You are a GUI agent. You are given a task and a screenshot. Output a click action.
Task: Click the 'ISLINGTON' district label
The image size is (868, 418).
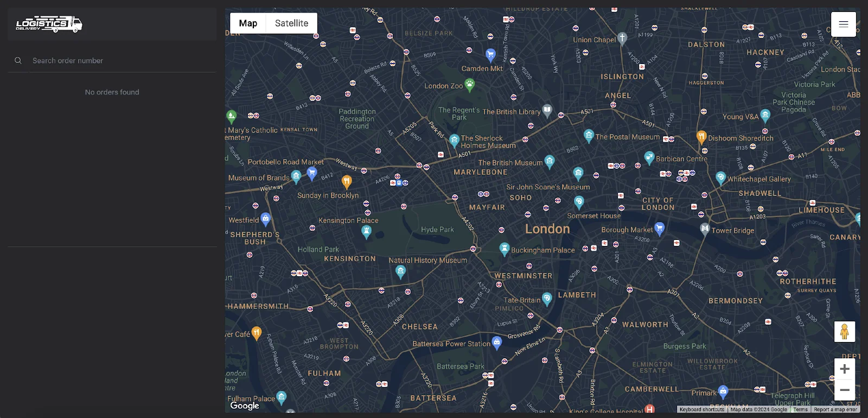[622, 77]
